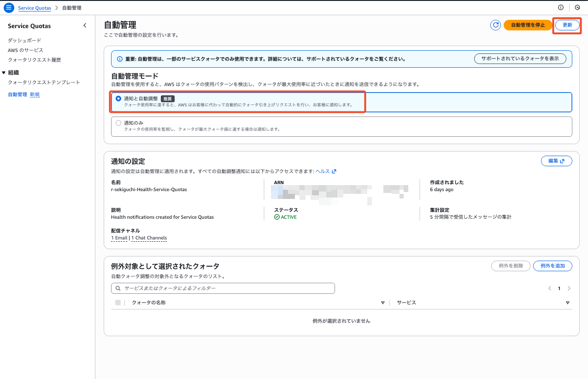Screen dimensions: 588x379
Task: Collapse the 組織 section in sidebar
Action: click(x=4, y=73)
